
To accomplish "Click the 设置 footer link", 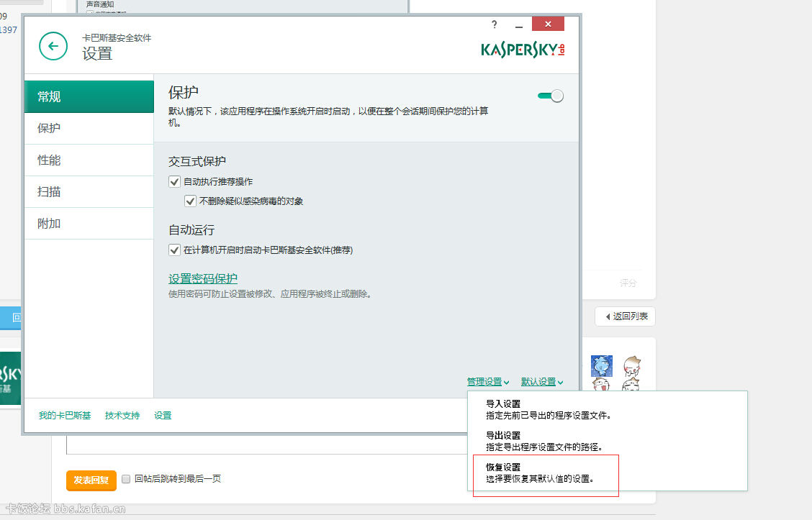I will pyautogui.click(x=163, y=416).
